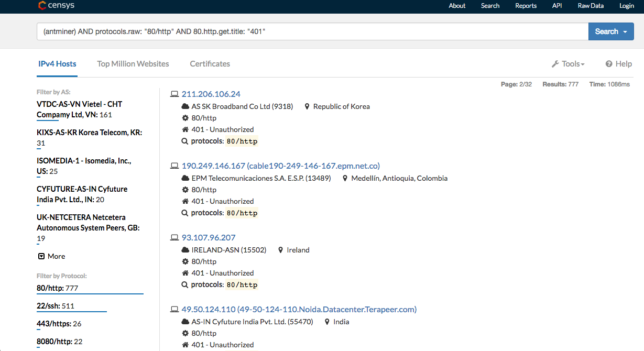The width and height of the screenshot is (644, 351).
Task: Click the location pin beside Ireland
Action: point(281,250)
